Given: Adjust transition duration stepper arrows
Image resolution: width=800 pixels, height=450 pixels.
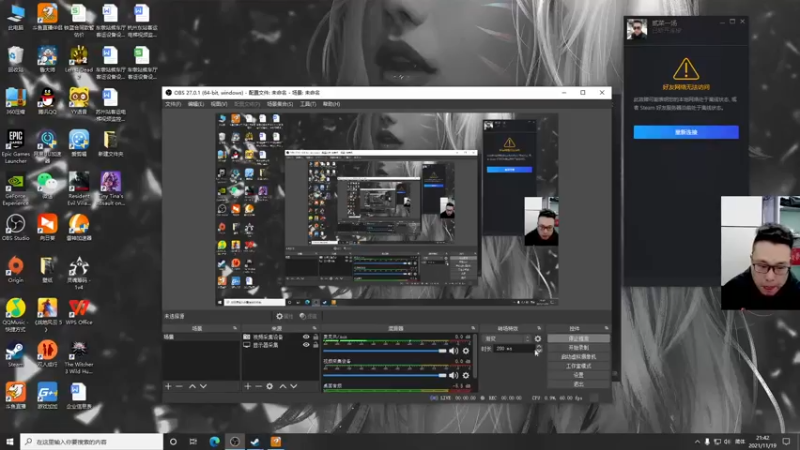Looking at the screenshot, I should 538,348.
